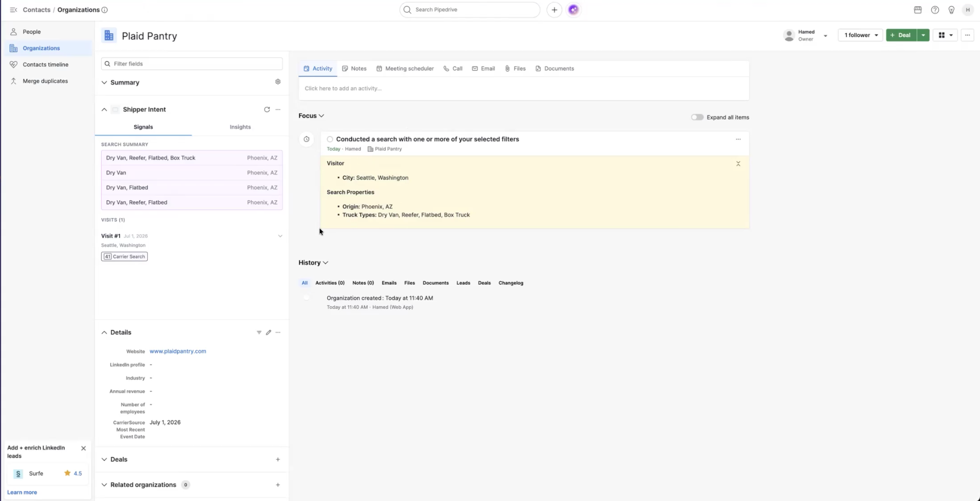Click the Carrier Search badge

[124, 257]
